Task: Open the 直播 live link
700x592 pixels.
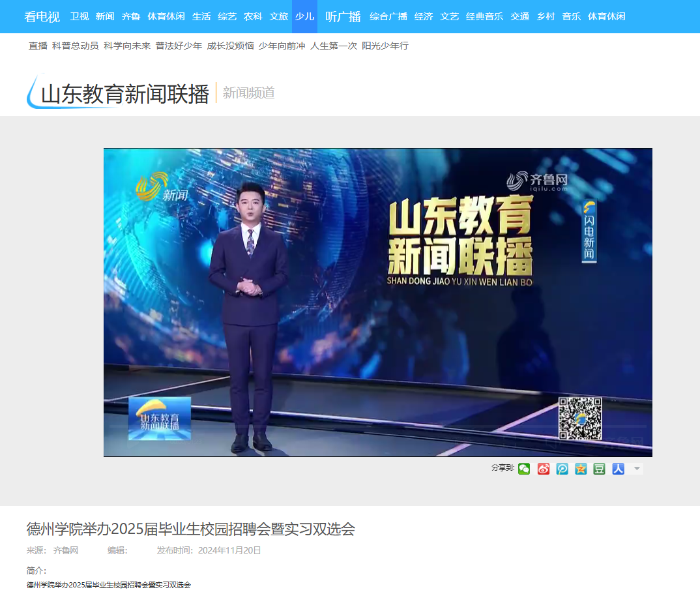Action: click(x=38, y=46)
